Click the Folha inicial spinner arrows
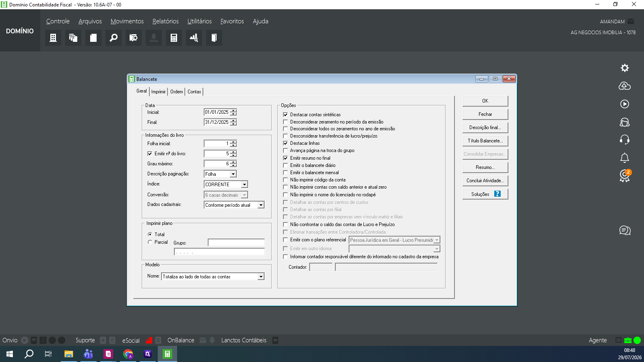This screenshot has height=362, width=644. 233,144
